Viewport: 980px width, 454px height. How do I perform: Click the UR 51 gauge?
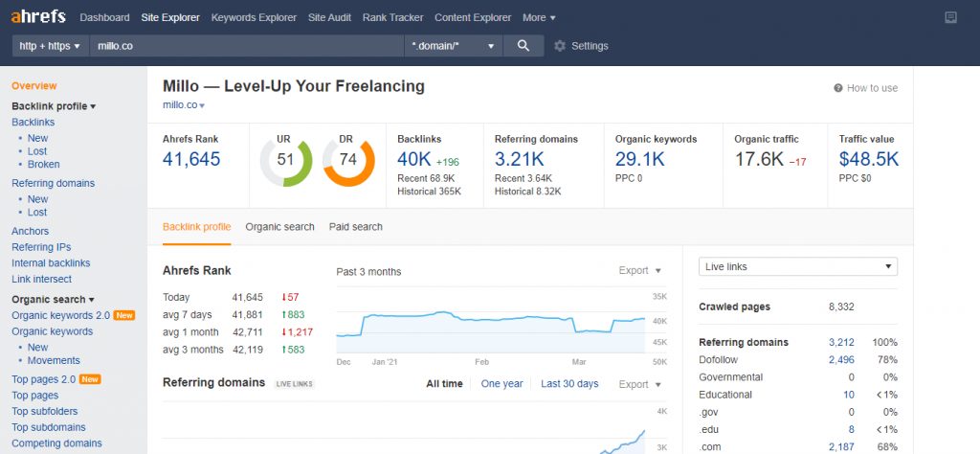(285, 159)
